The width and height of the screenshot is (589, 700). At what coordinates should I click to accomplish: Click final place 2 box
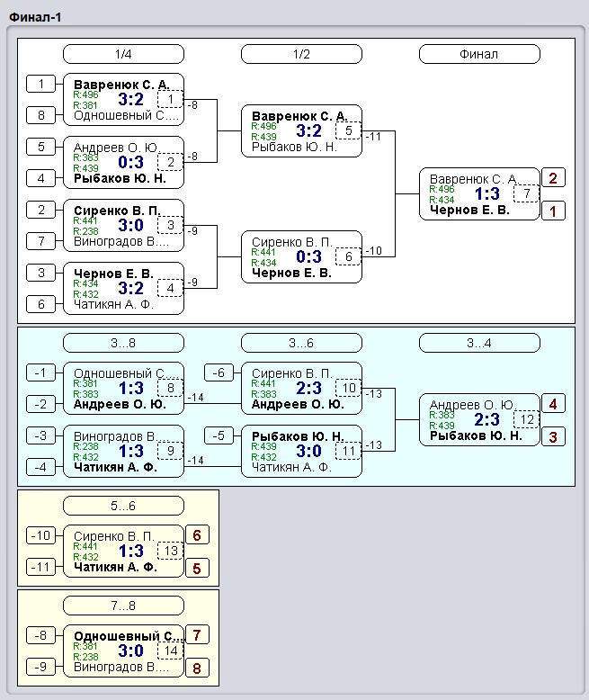pyautogui.click(x=553, y=177)
